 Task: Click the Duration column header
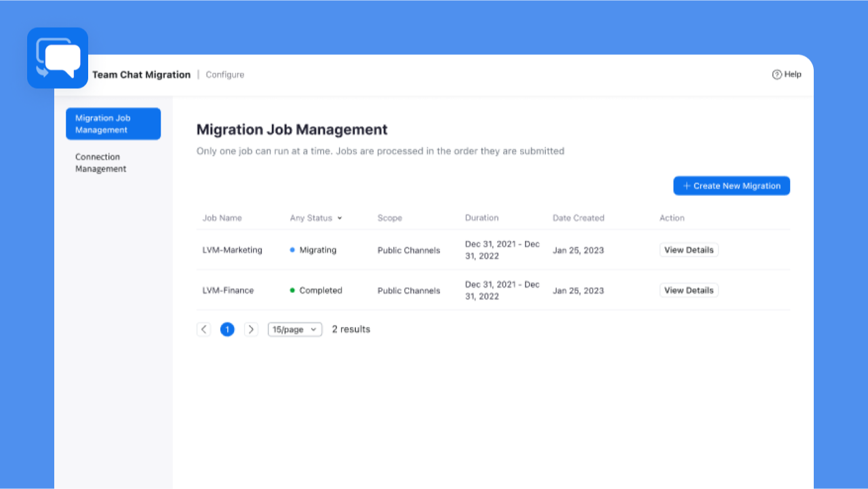coord(482,218)
